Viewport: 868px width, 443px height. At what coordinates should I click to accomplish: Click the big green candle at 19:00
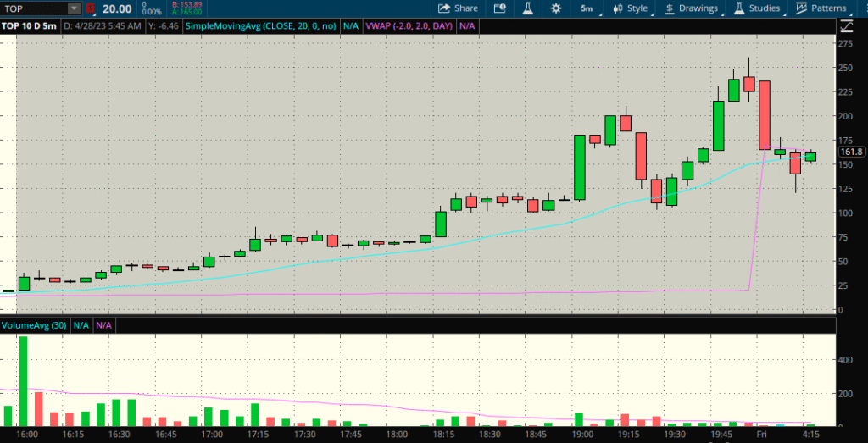click(x=580, y=167)
